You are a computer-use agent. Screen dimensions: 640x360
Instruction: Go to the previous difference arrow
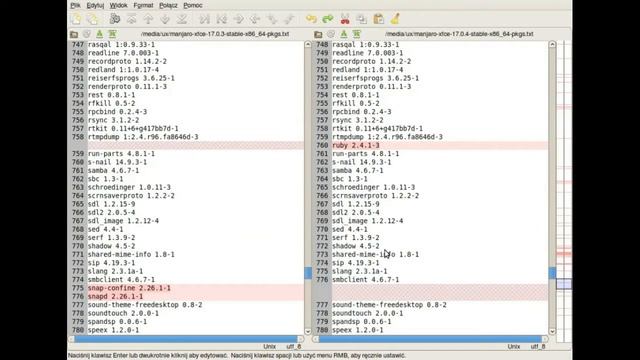(148, 19)
